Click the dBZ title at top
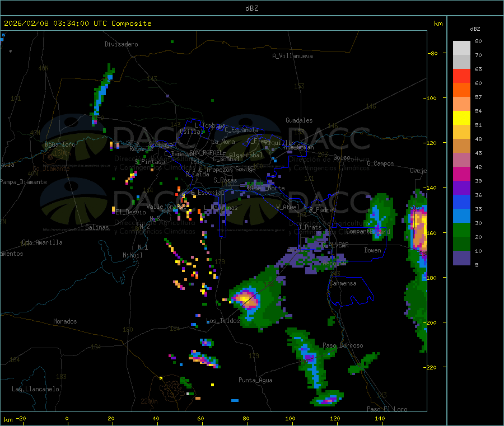 [x=251, y=8]
